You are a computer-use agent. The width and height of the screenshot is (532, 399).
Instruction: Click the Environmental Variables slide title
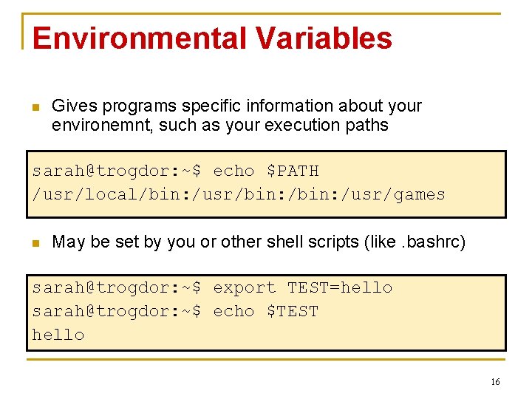coord(211,38)
